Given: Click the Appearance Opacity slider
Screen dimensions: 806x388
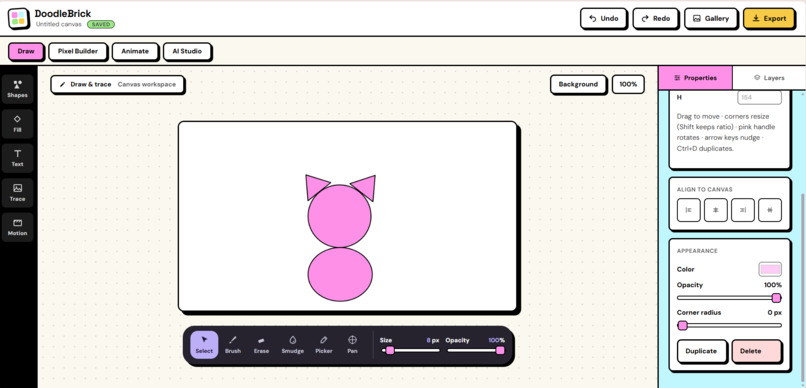Looking at the screenshot, I should pos(729,298).
